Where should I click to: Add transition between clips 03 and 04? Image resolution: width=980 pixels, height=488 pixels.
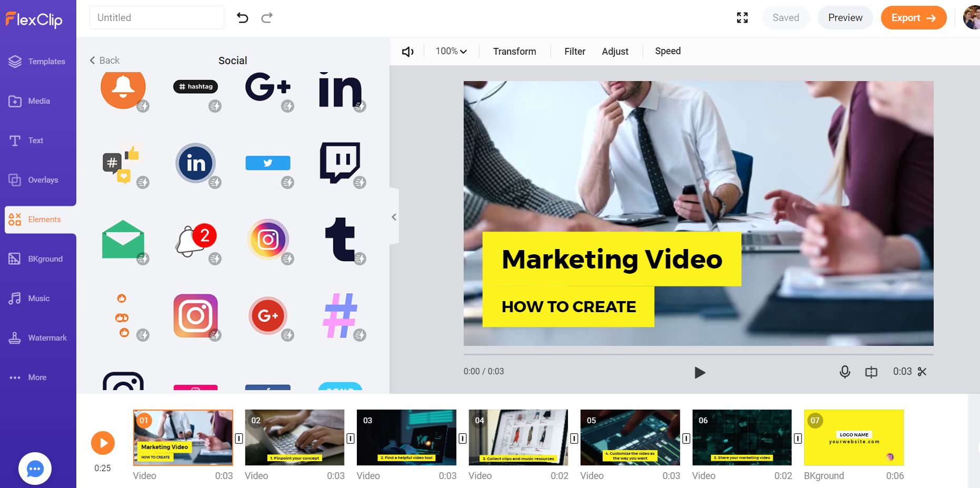coord(463,439)
